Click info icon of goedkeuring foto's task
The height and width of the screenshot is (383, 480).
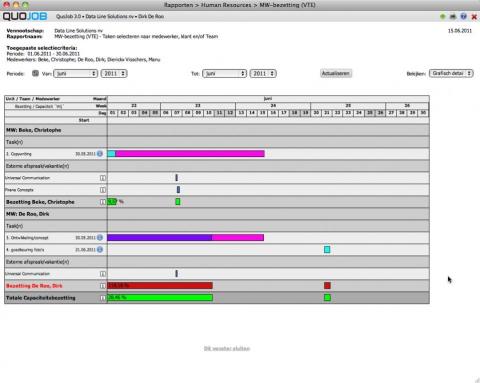(x=100, y=250)
